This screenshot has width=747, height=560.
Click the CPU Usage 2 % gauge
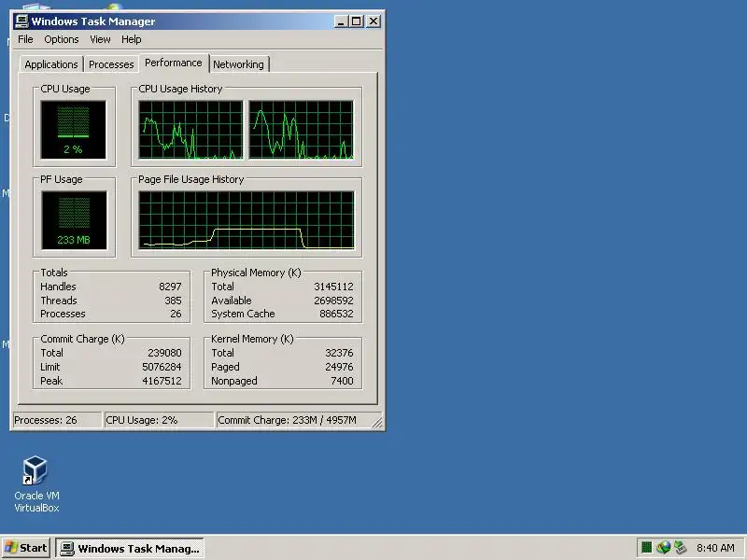pyautogui.click(x=74, y=130)
